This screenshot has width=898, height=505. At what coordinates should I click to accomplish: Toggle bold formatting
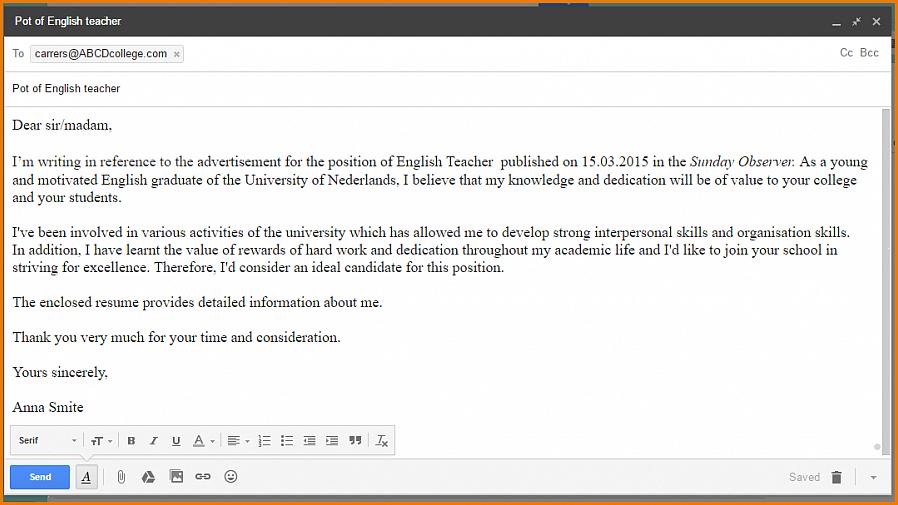click(131, 441)
